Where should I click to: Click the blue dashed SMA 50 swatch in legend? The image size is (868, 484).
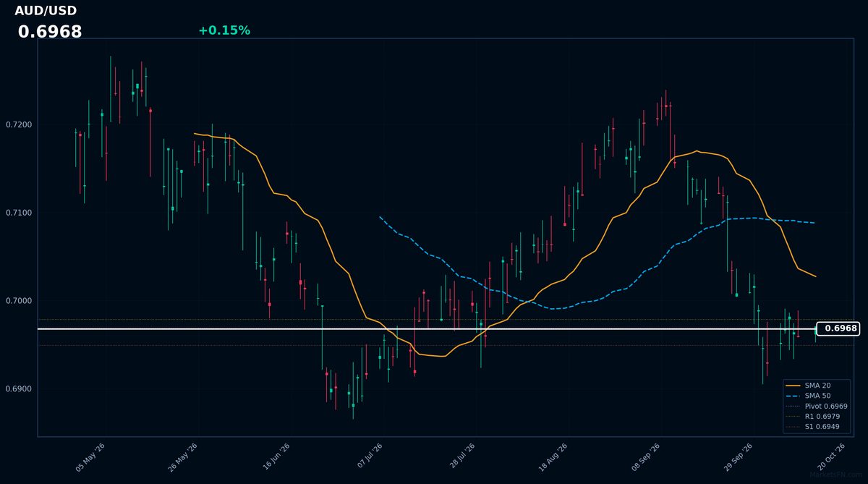click(793, 396)
